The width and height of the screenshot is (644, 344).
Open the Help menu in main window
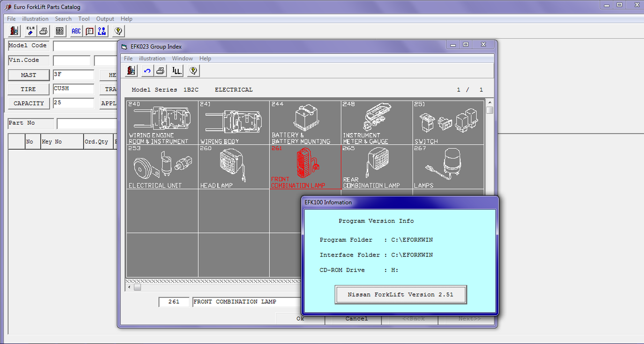pos(127,19)
